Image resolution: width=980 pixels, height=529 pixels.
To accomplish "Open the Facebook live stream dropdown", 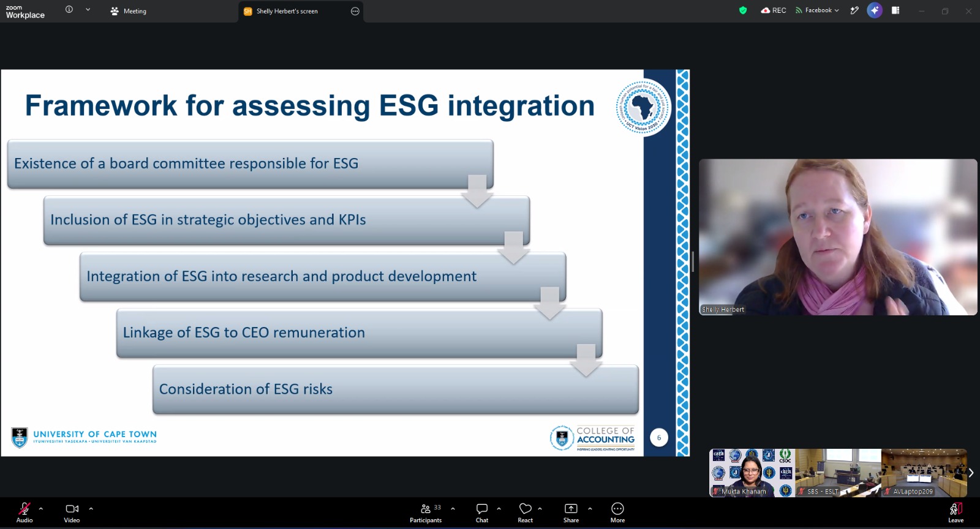I will click(x=817, y=10).
